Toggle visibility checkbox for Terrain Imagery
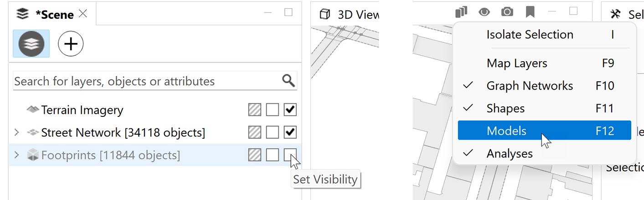This screenshot has width=644, height=200. [x=290, y=110]
